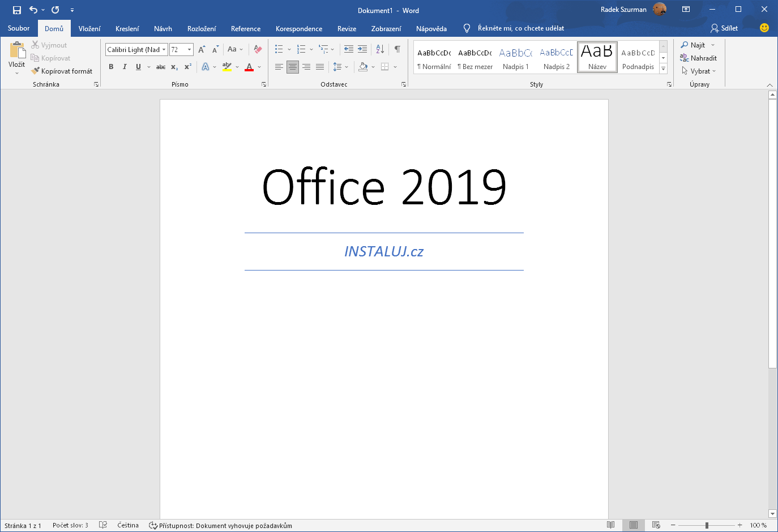
Task: Click the zoom slider handle
Action: (707, 525)
